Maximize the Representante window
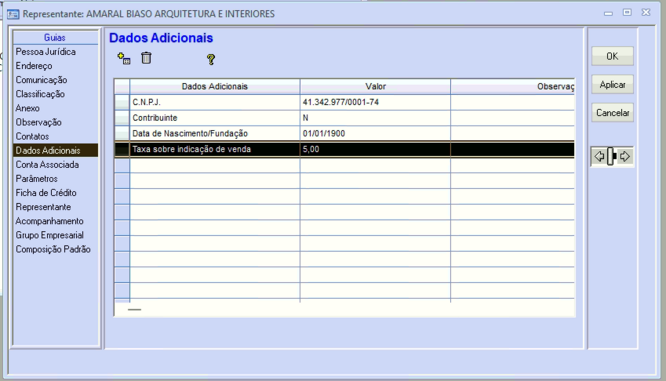Screen dimensions: 666x381 click(627, 13)
